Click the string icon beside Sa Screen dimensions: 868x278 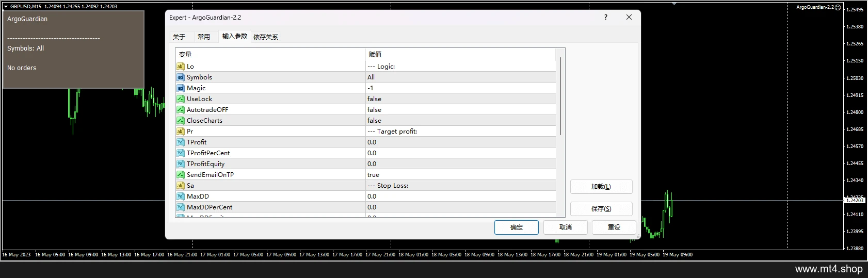(x=180, y=186)
